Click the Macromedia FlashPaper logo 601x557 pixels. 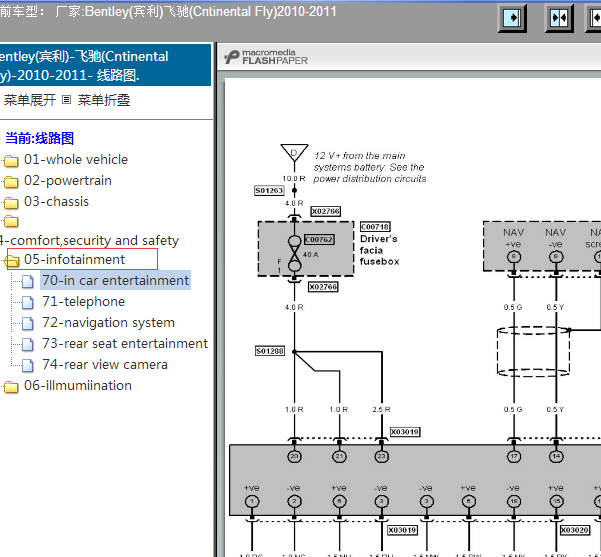pos(266,57)
